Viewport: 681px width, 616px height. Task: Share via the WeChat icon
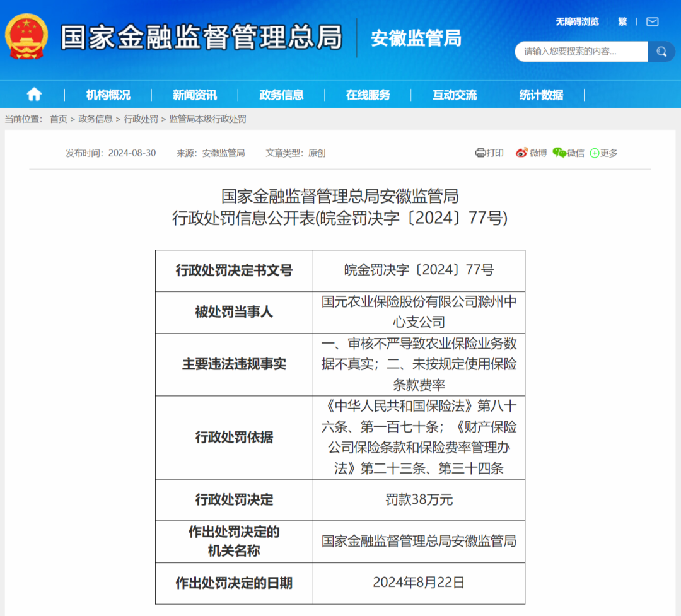click(x=559, y=153)
